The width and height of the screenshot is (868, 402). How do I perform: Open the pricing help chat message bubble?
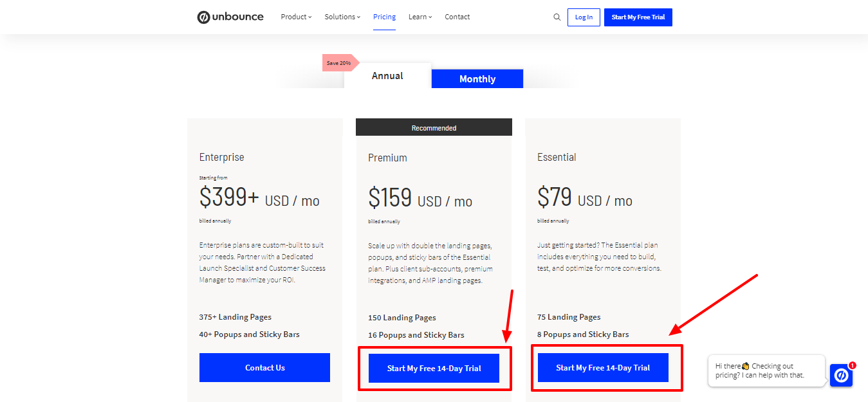coord(766,370)
